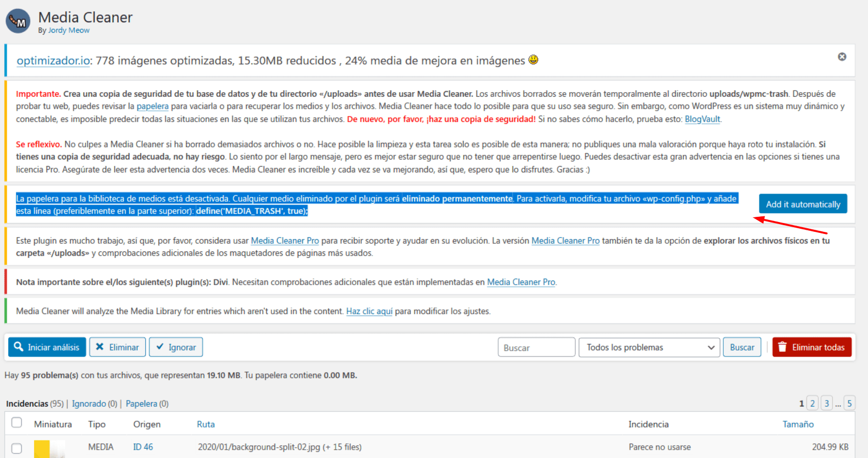Viewport: 868px width, 458px height.
Task: Click the Buscar search button
Action: 742,347
